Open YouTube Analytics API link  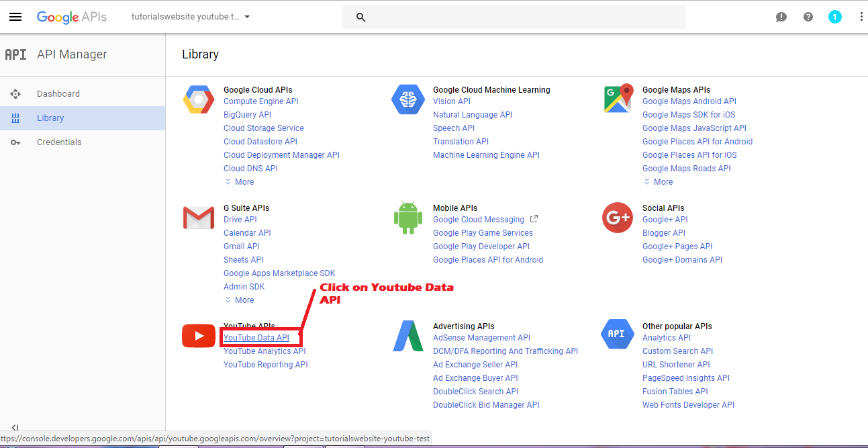tap(264, 351)
